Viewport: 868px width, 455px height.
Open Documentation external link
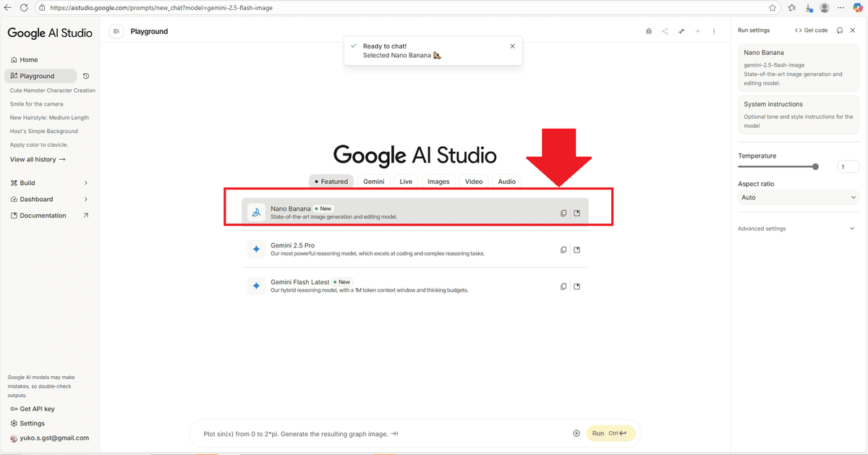point(50,216)
